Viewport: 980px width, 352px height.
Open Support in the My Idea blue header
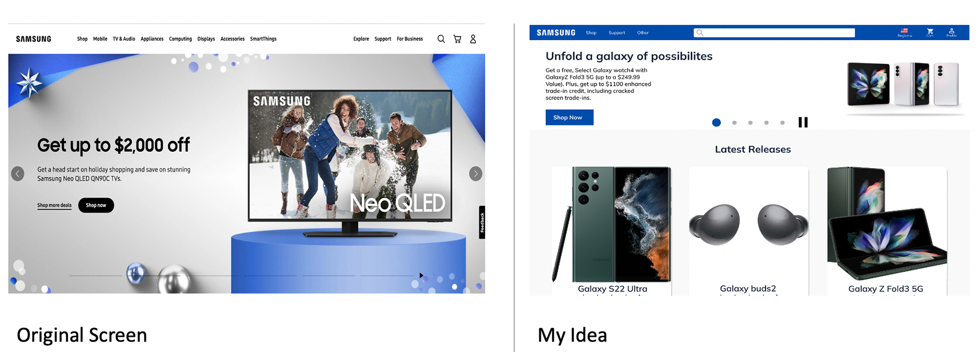[x=617, y=33]
